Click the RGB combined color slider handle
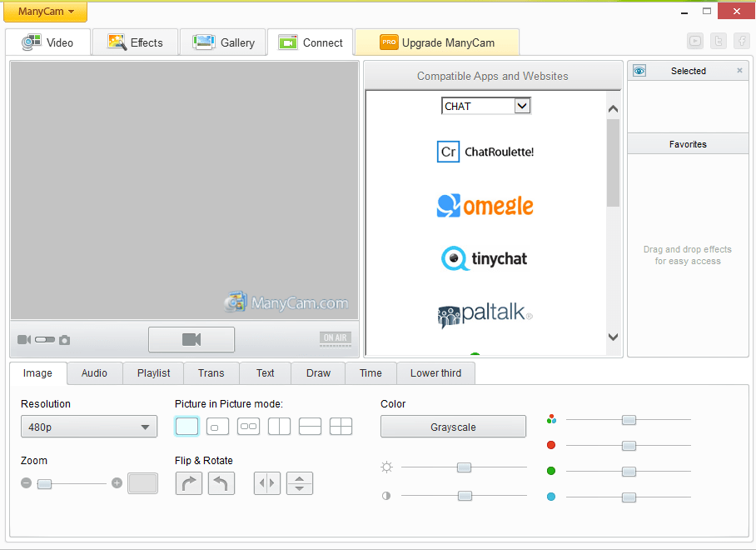The image size is (756, 550). [629, 420]
